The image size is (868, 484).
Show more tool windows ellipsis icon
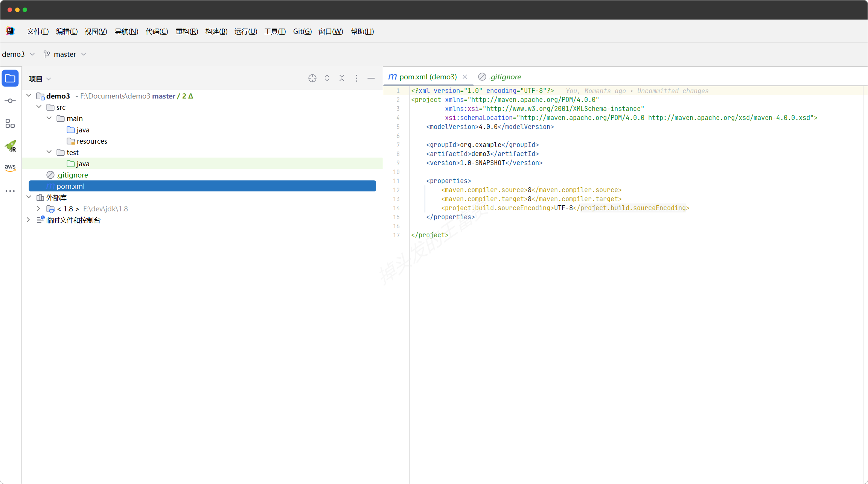click(x=10, y=191)
